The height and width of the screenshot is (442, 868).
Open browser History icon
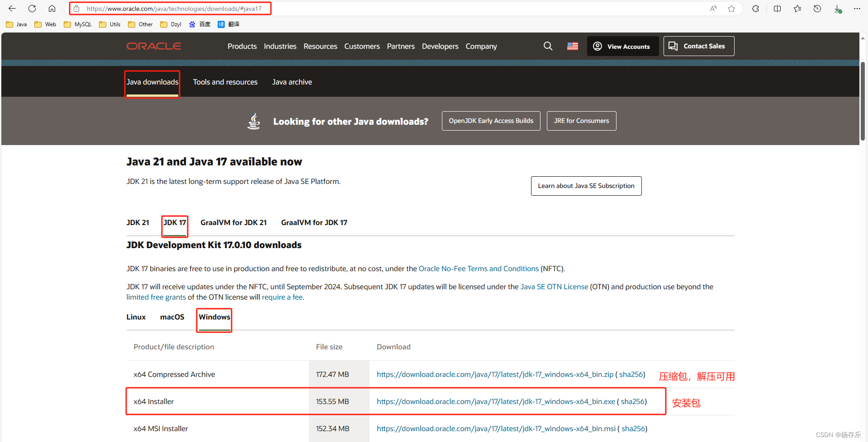pos(817,9)
